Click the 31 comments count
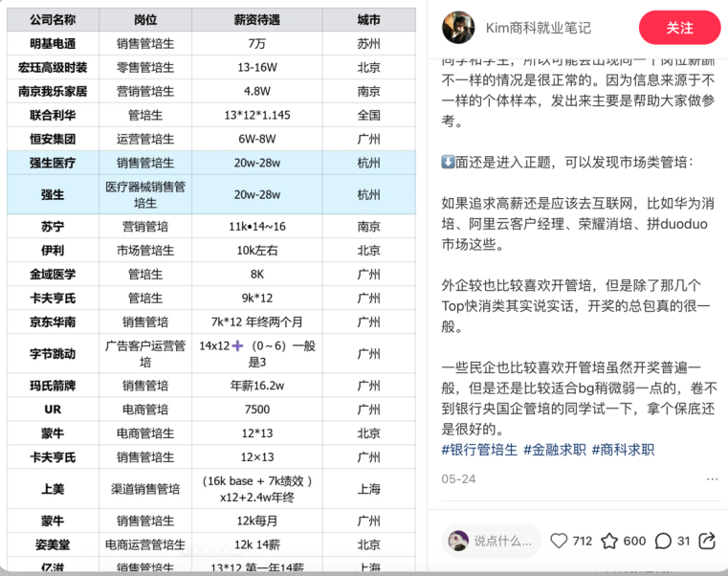The height and width of the screenshot is (576, 728). coord(683,541)
